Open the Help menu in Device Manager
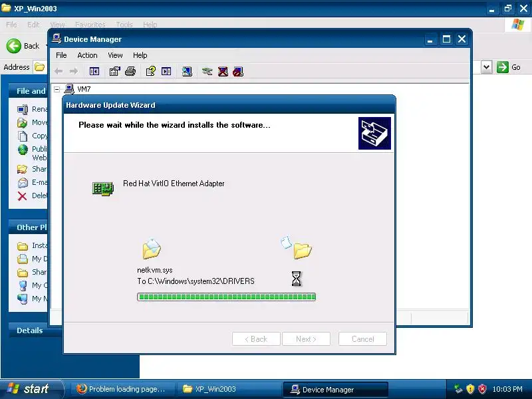Viewport: 532px width, 399px height. tap(140, 55)
